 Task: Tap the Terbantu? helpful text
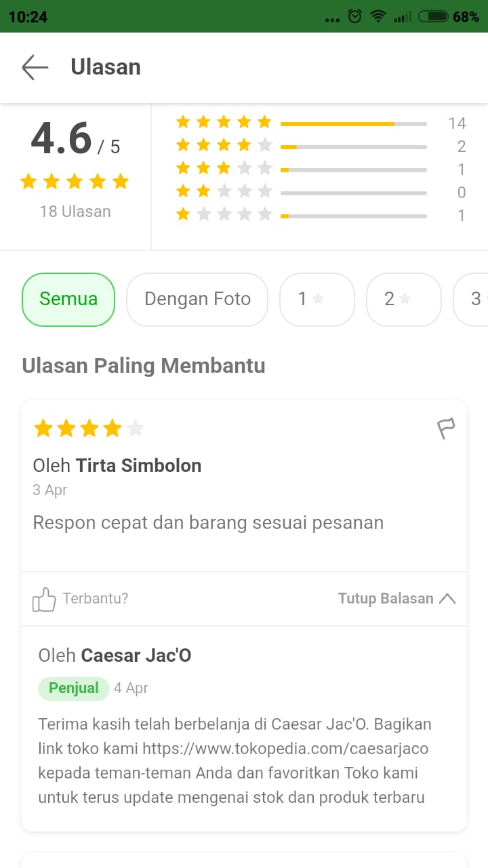click(96, 599)
